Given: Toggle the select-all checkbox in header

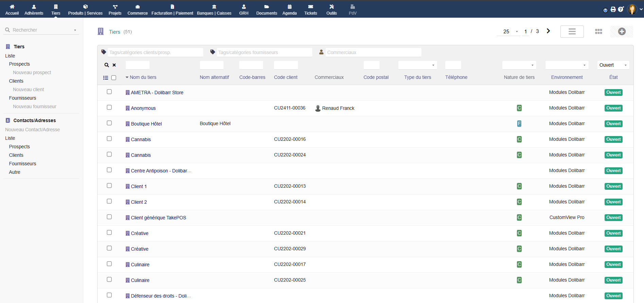Looking at the screenshot, I should [114, 78].
